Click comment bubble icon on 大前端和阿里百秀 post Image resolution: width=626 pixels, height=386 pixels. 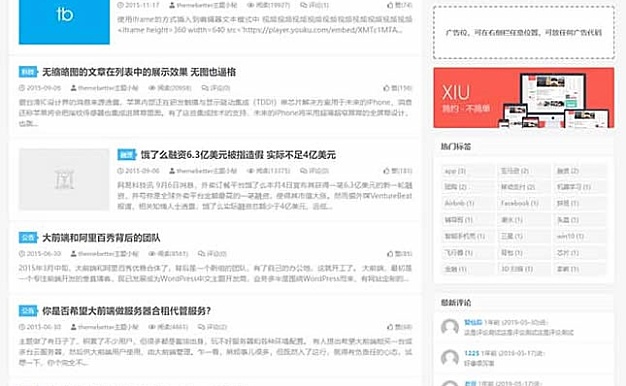(x=201, y=253)
